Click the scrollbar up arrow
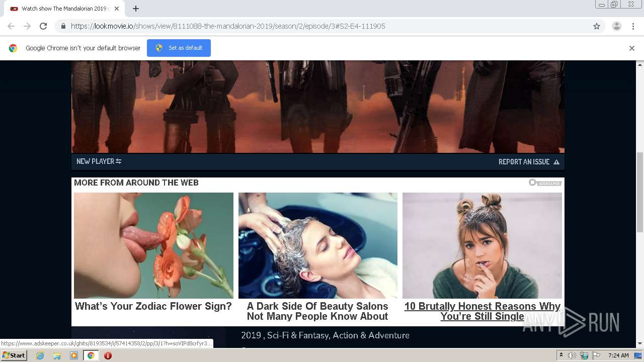 640,64
